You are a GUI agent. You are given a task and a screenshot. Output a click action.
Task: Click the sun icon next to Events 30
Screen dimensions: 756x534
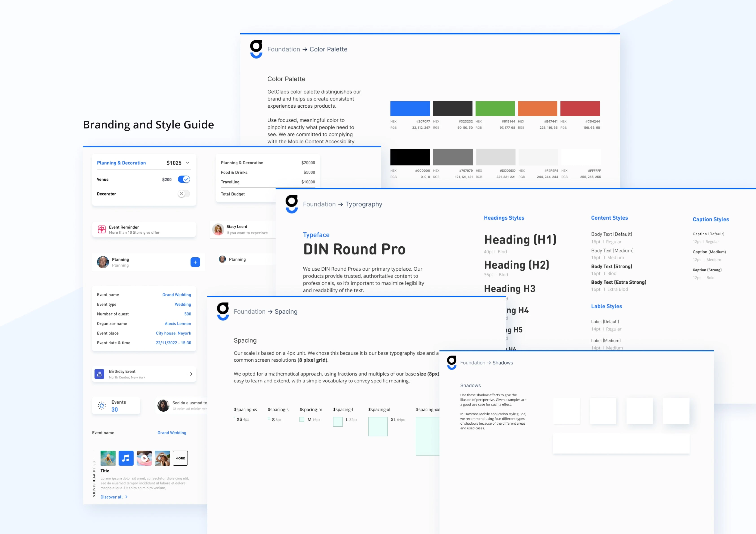pyautogui.click(x=101, y=405)
